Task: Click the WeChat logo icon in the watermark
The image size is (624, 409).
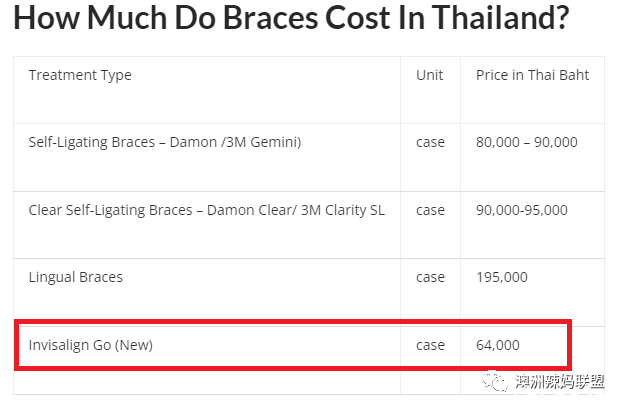Action: pos(495,381)
